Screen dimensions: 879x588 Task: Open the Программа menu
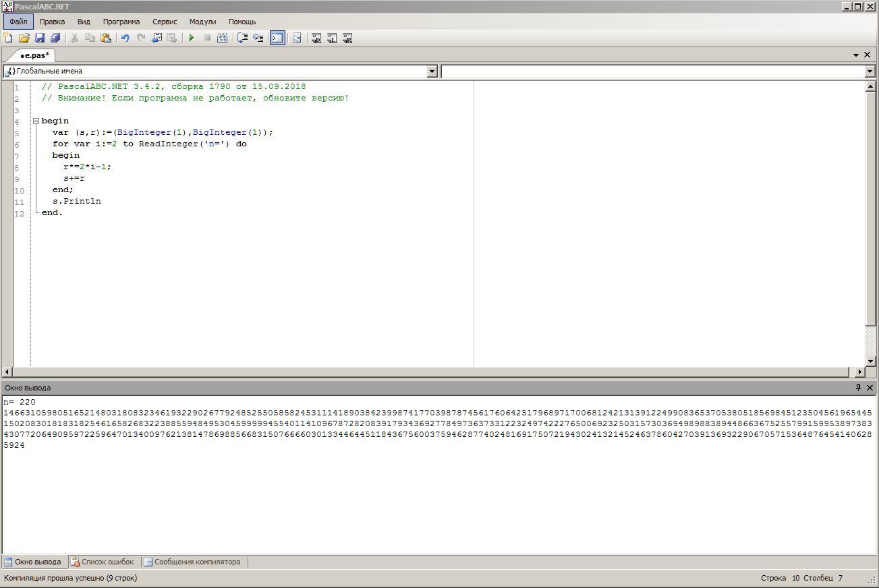point(121,22)
